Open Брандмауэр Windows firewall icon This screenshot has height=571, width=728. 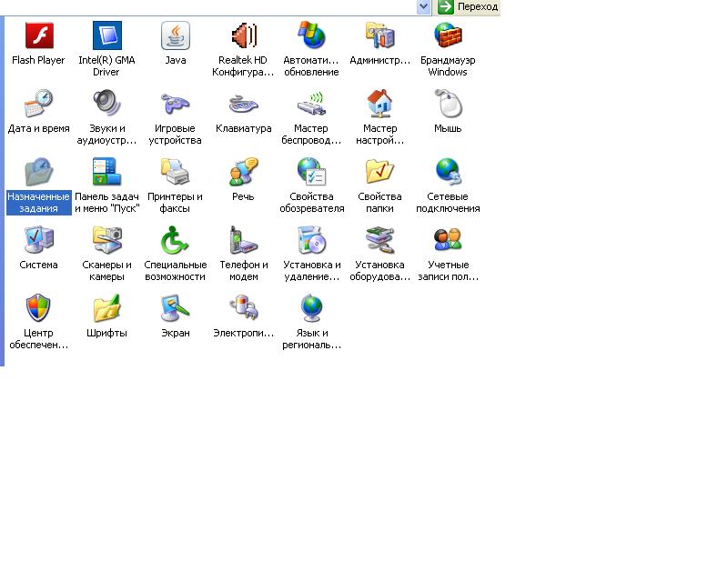tap(448, 36)
